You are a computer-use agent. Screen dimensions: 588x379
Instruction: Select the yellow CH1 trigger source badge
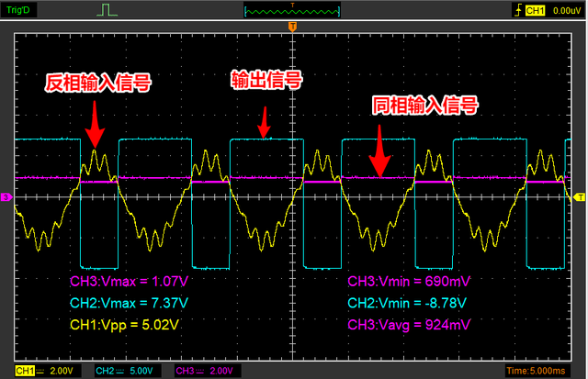[x=536, y=10]
